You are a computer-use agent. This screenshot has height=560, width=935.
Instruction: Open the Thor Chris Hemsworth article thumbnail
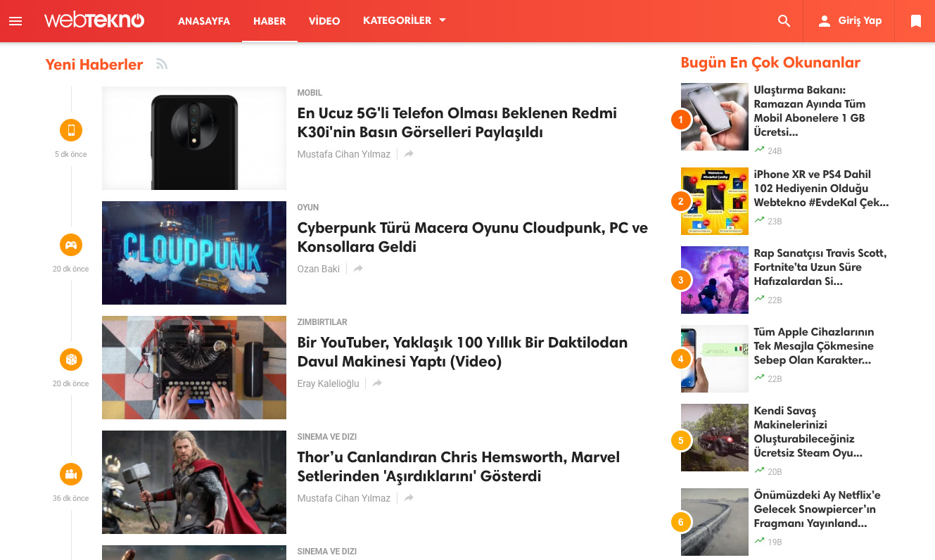point(194,482)
